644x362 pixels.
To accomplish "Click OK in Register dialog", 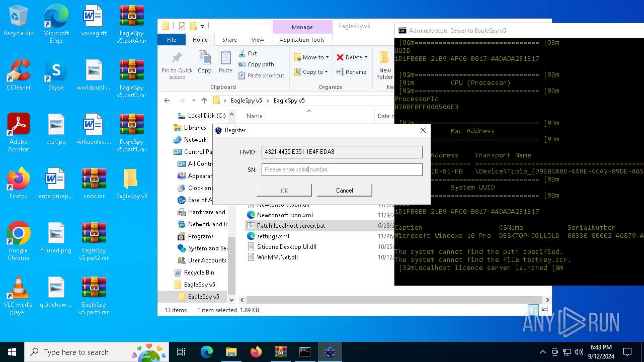I will click(284, 190).
